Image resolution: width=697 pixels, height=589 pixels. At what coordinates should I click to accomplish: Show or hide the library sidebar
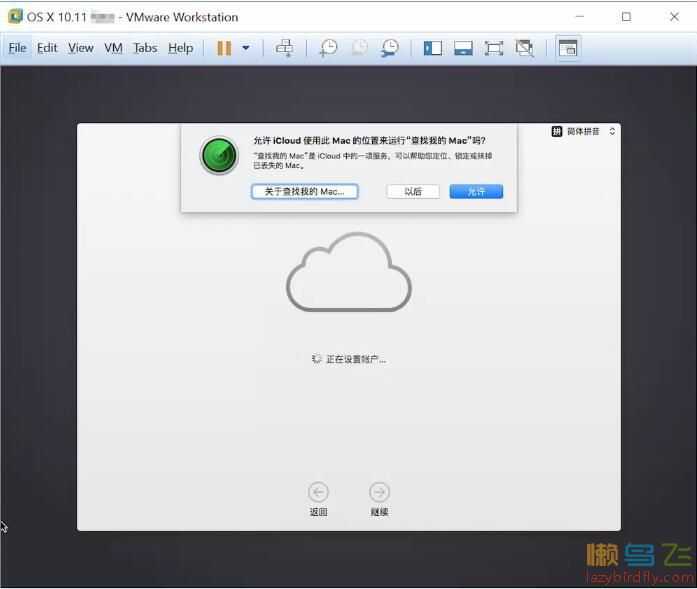click(433, 48)
